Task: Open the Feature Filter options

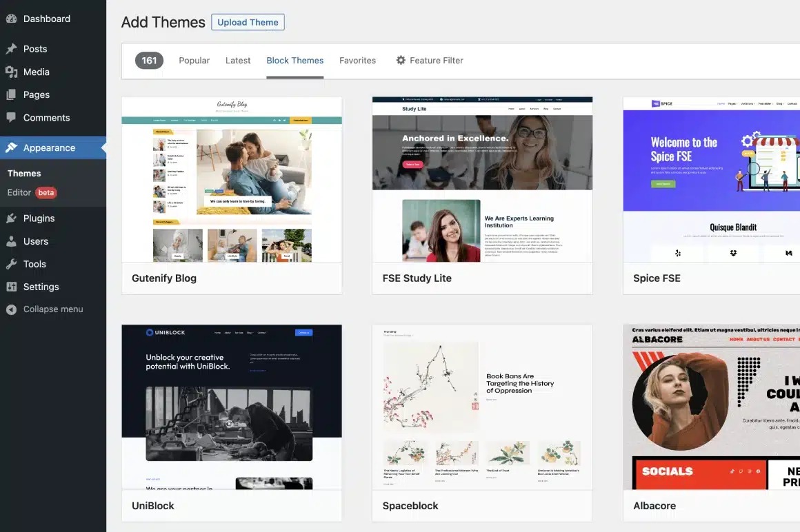Action: 430,61
